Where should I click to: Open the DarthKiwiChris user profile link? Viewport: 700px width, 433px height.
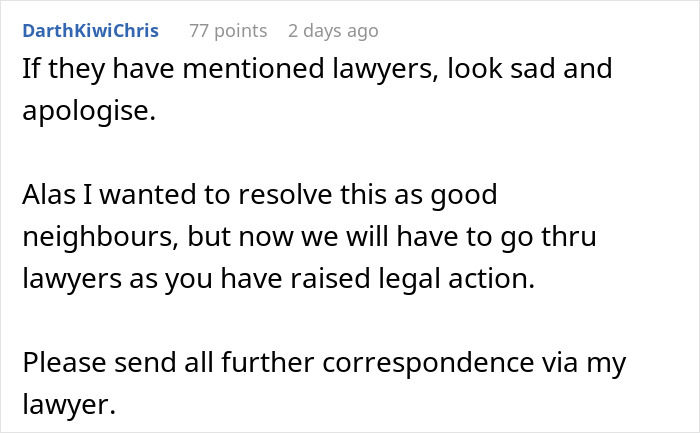[89, 31]
